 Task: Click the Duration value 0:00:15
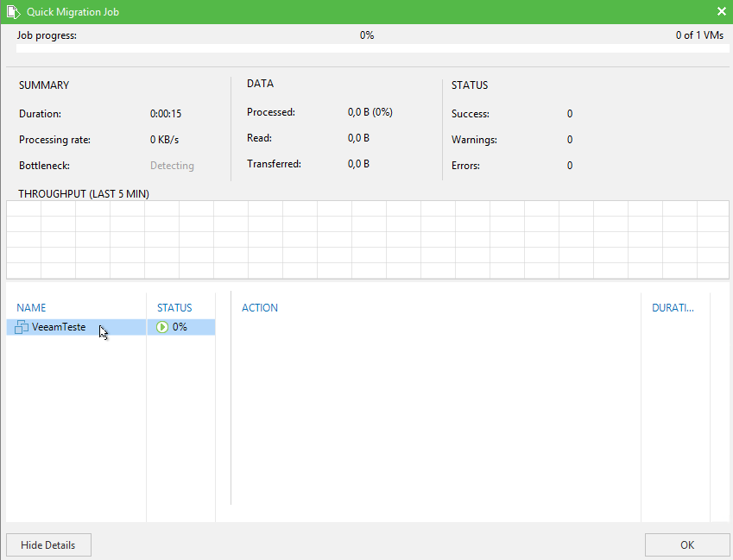(166, 114)
